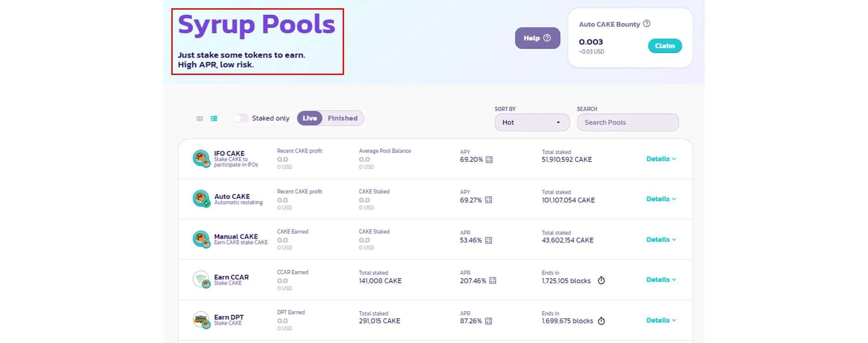Open the Earn CCAR APR calculator icon
The image size is (868, 343).
[492, 281]
